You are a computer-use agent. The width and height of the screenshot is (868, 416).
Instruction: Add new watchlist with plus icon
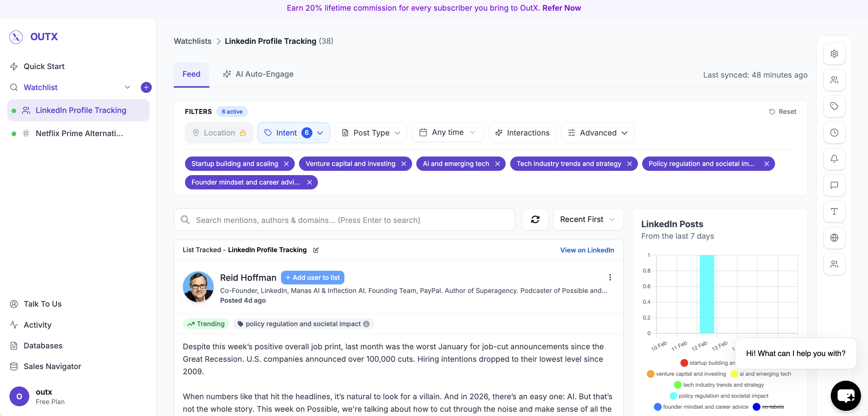[x=146, y=87]
